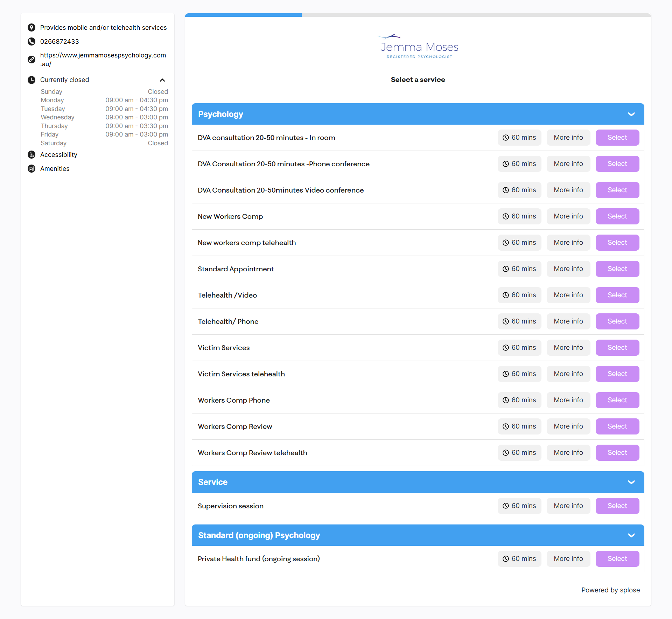Image resolution: width=672 pixels, height=619 pixels.
Task: Click the blue booking progress bar
Action: 243,15
